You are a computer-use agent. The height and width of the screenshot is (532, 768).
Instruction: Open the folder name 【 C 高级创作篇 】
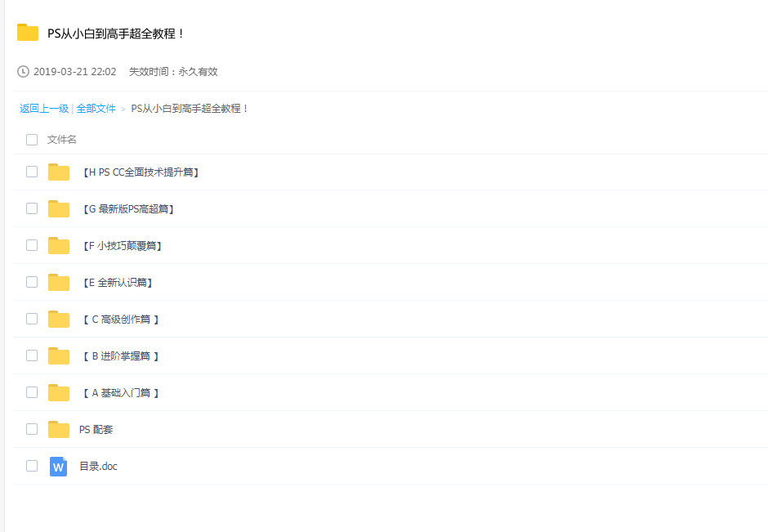(x=121, y=320)
